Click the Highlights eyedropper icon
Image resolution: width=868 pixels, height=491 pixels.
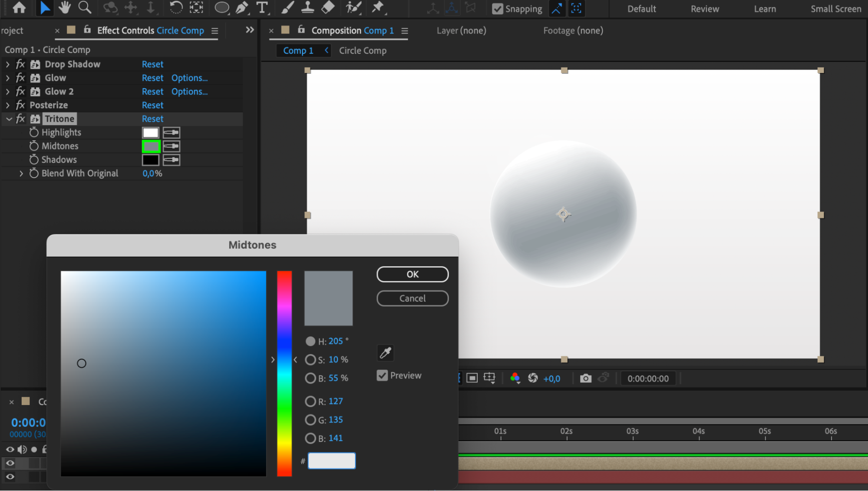[x=172, y=133]
